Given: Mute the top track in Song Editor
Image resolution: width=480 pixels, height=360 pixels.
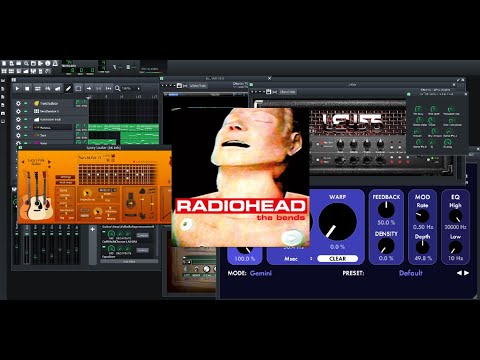Looking at the screenshot, I should click(x=26, y=103).
